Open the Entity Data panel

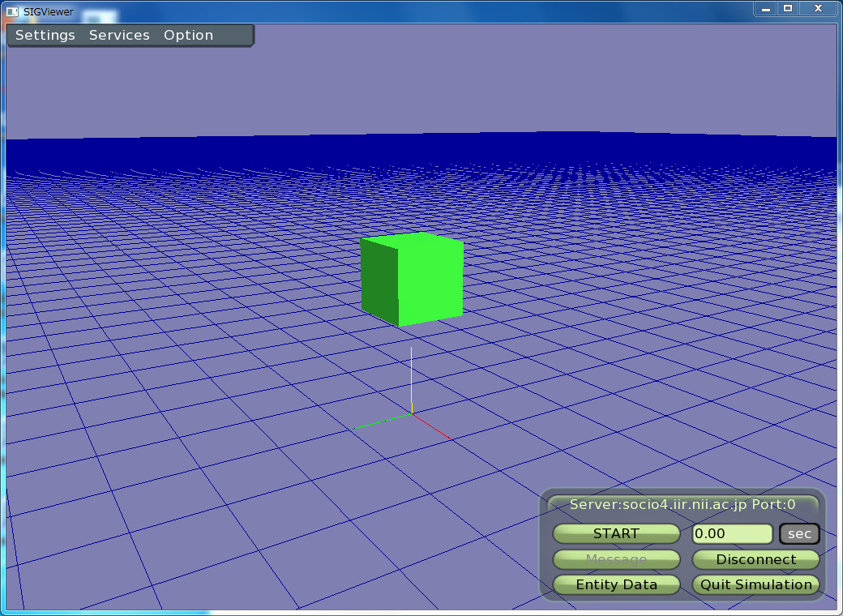(x=616, y=584)
